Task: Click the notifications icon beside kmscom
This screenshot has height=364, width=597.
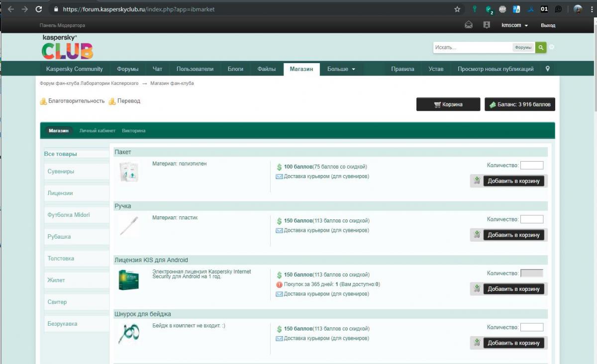Action: [487, 25]
